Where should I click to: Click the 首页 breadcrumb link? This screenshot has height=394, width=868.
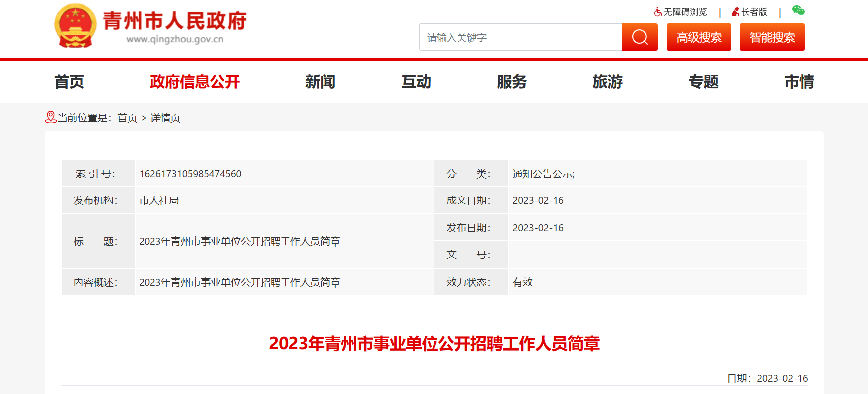(127, 118)
